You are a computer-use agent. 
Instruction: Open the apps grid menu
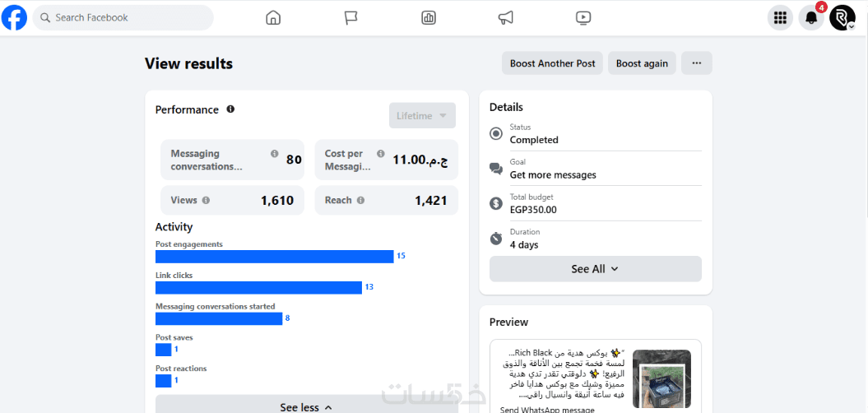780,18
